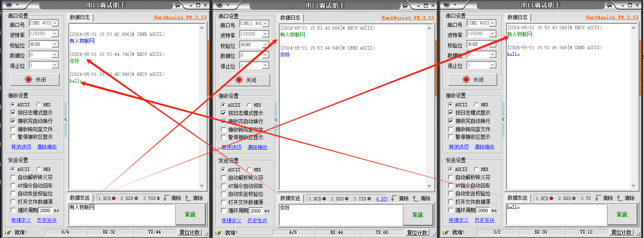Open the 数据位 dropdown in COM11 window

coord(266,55)
